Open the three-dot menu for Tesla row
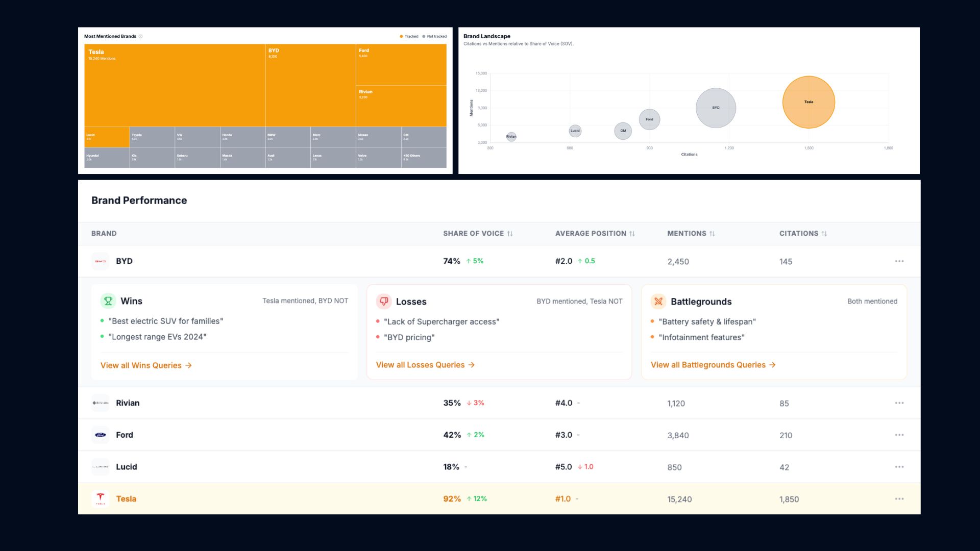 coord(899,499)
